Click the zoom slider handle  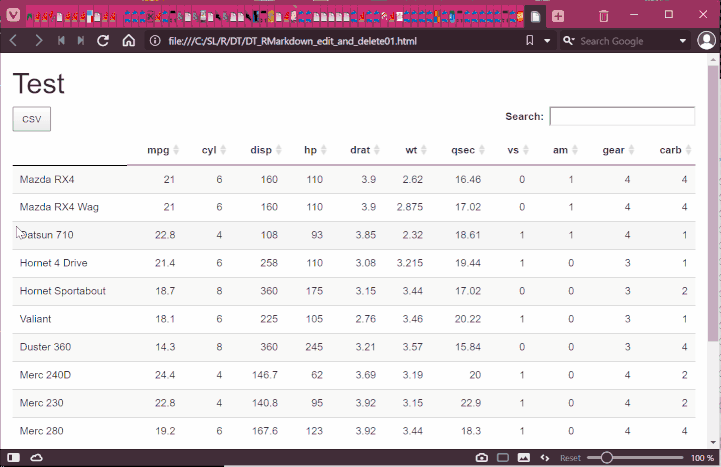coord(607,457)
